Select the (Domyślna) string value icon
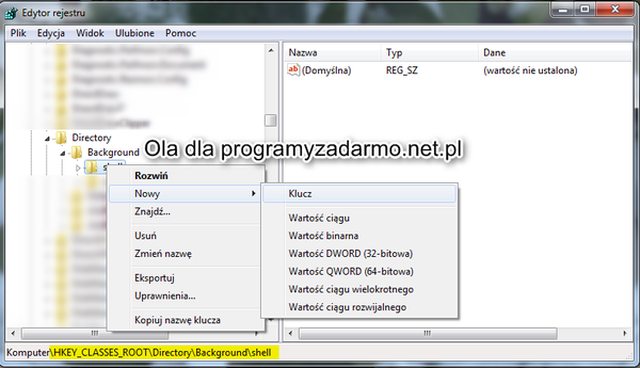This screenshot has height=368, width=640. pos(293,70)
